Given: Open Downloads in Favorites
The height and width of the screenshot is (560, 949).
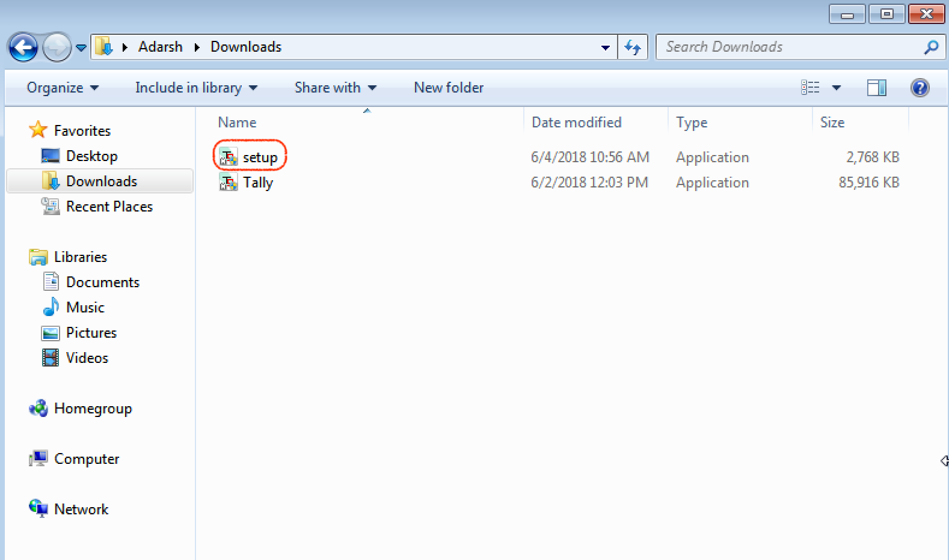Looking at the screenshot, I should click(102, 181).
